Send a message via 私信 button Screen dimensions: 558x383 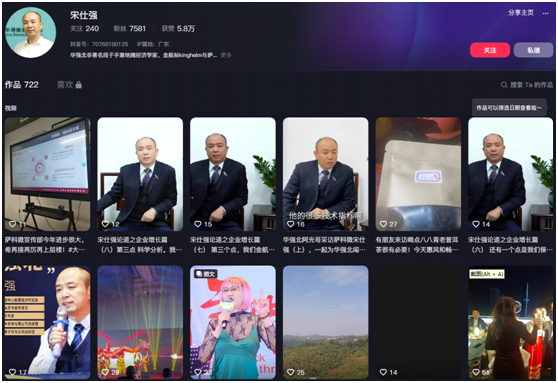point(533,50)
